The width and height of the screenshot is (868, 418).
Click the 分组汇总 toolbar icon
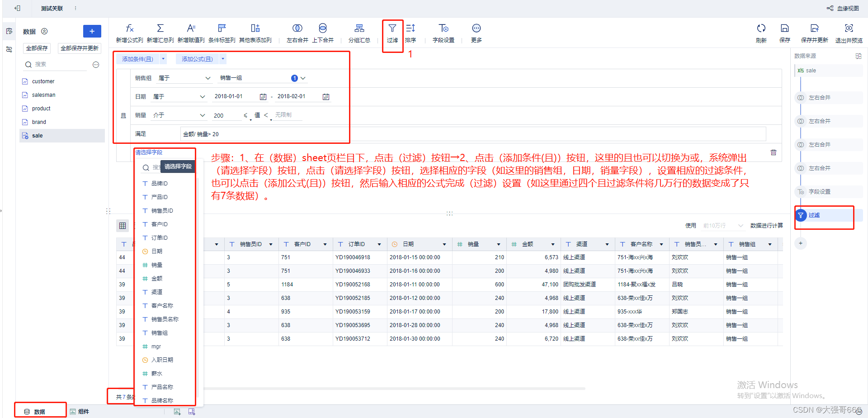point(359,28)
